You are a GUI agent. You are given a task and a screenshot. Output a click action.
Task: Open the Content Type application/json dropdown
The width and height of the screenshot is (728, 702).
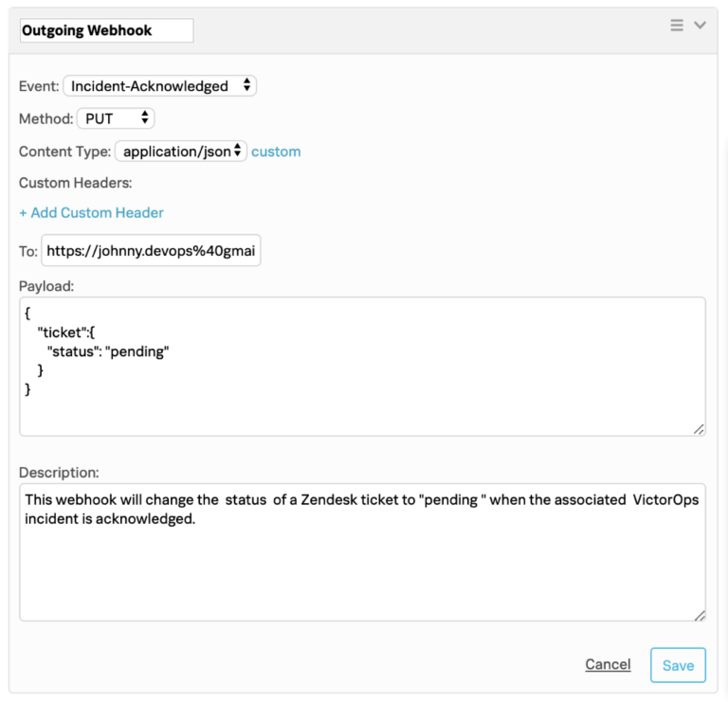[x=181, y=152]
